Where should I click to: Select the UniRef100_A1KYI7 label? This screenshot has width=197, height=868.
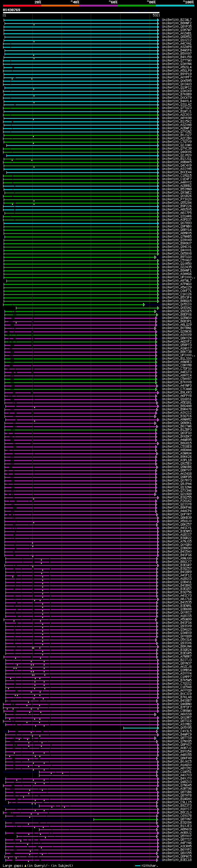(177, 809)
